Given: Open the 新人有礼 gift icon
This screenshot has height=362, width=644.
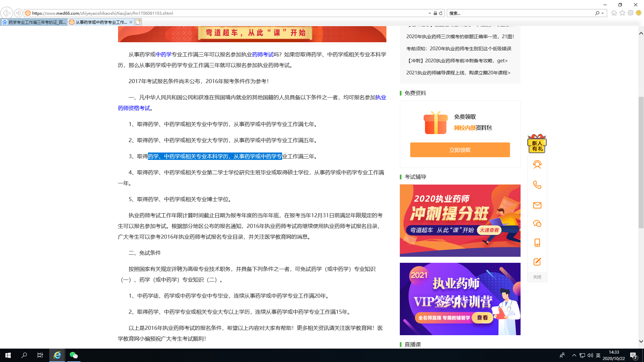Looking at the screenshot, I should coord(537,144).
